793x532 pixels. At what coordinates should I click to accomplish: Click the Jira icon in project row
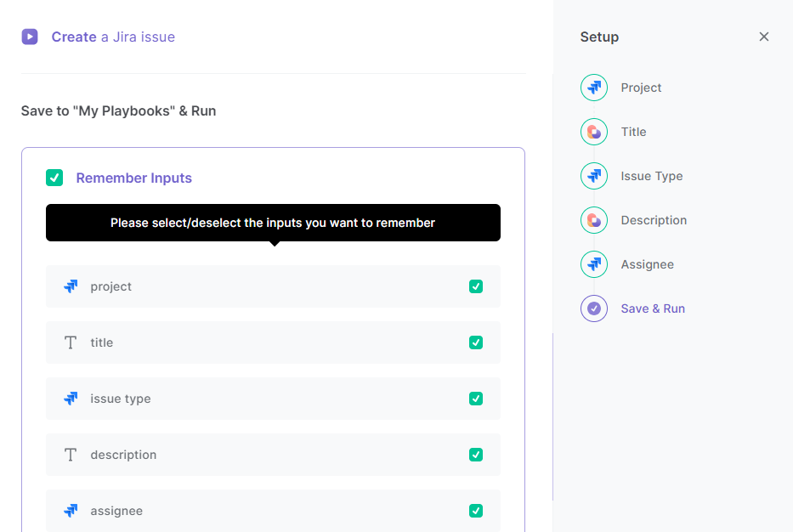pyautogui.click(x=71, y=286)
